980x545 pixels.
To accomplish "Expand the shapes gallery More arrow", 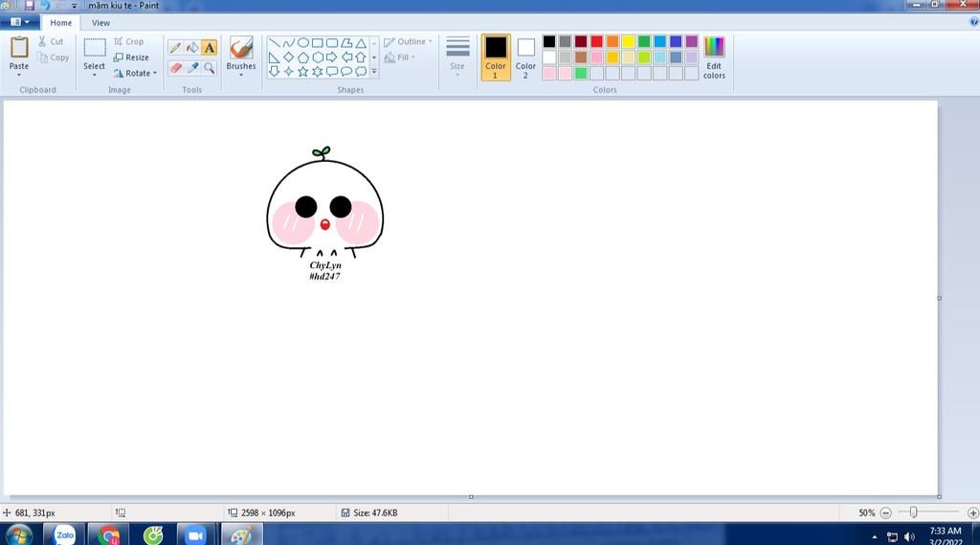I will click(374, 72).
